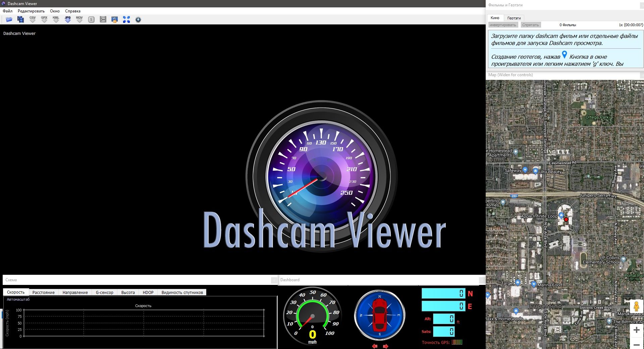Click the Ortega Park label on map
The width and height of the screenshot is (644, 349).
pyautogui.click(x=597, y=117)
